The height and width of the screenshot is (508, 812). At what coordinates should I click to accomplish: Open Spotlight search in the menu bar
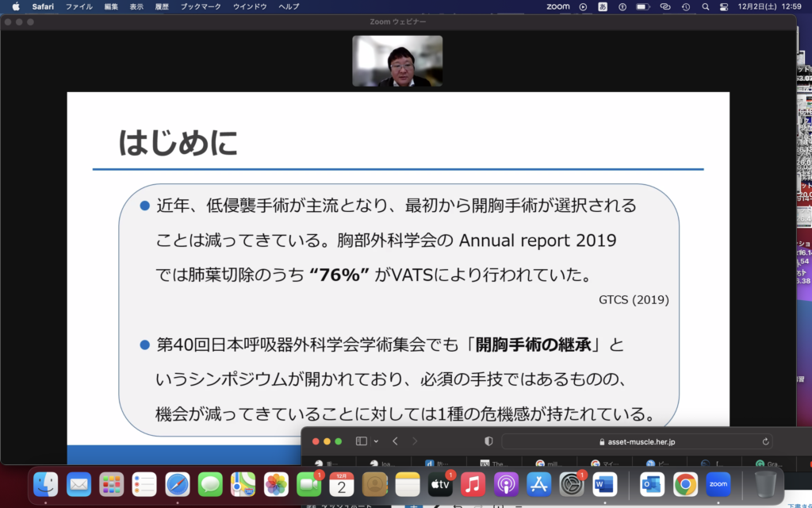(704, 6)
